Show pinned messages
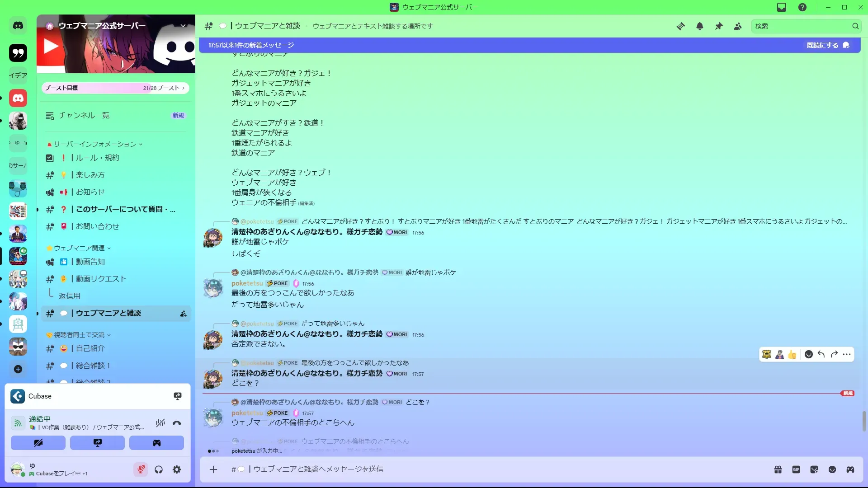The height and width of the screenshot is (488, 868). pos(719,26)
